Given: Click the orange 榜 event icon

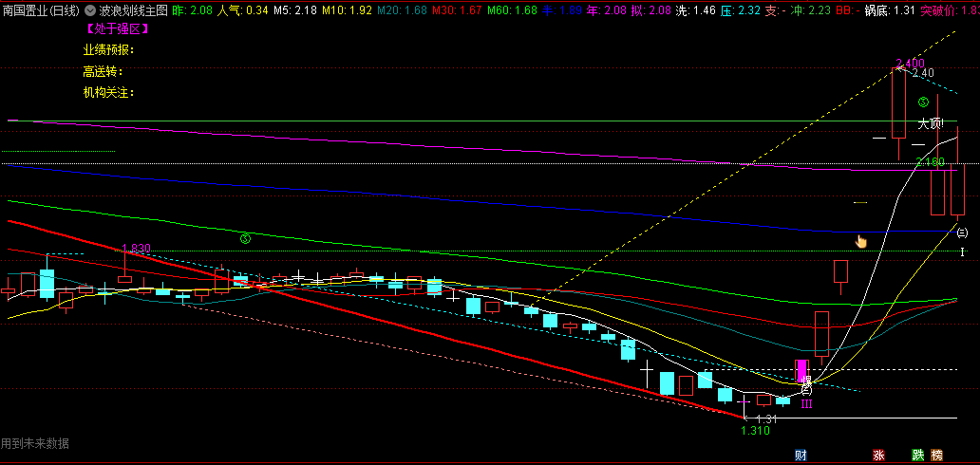Looking at the screenshot, I should click(937, 455).
